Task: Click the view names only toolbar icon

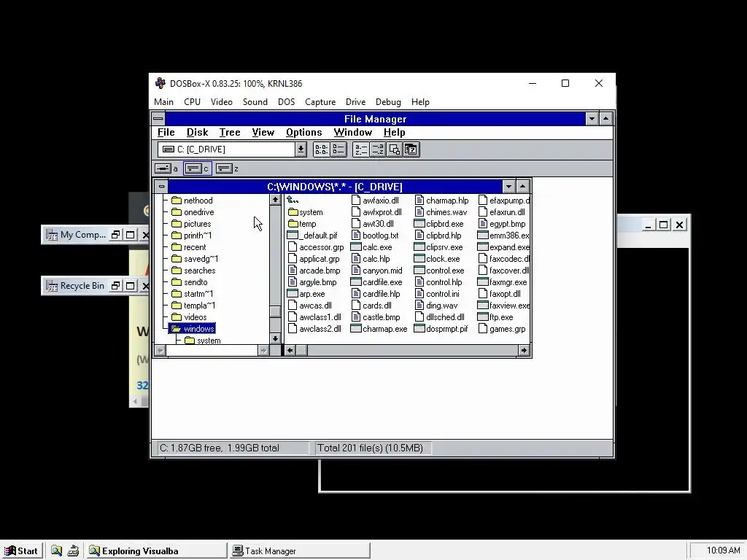Action: click(x=321, y=149)
